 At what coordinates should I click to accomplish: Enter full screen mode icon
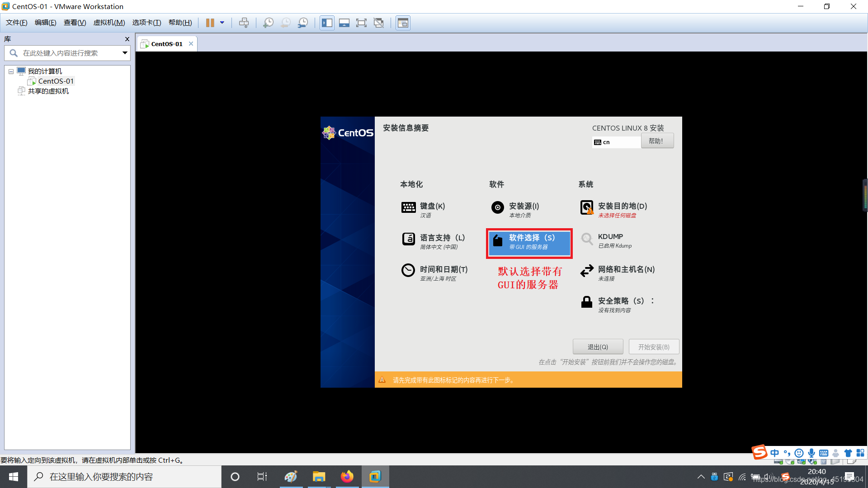pyautogui.click(x=361, y=23)
